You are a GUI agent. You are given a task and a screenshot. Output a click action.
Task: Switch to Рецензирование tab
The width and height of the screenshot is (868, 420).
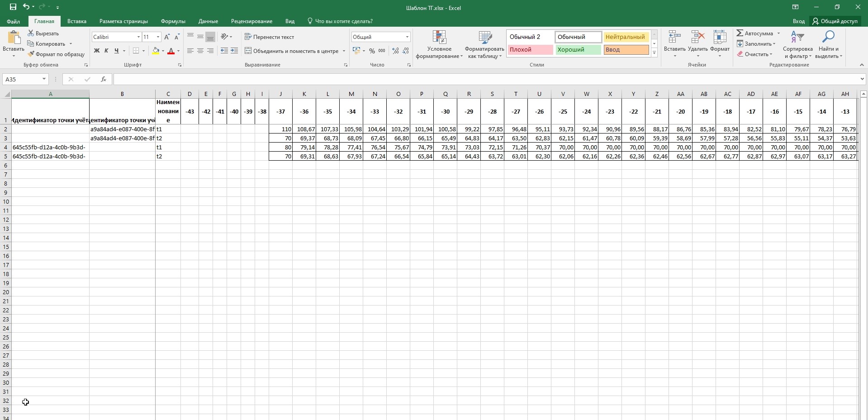[251, 21]
